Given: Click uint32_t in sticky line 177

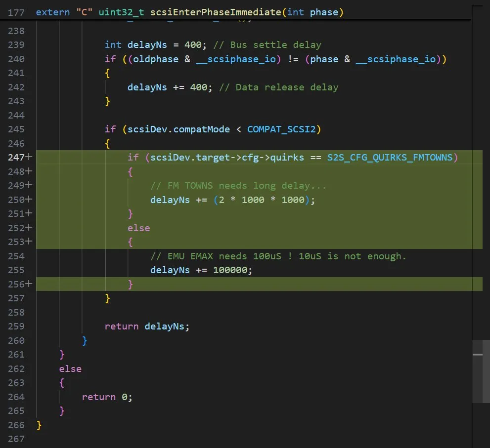Looking at the screenshot, I should pyautogui.click(x=121, y=12).
